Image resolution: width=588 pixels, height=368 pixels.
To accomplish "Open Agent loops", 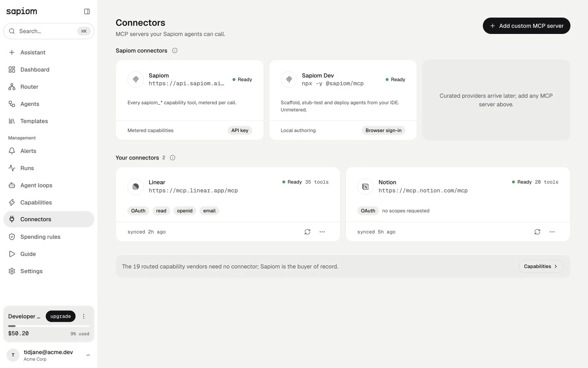I will pos(49,185).
